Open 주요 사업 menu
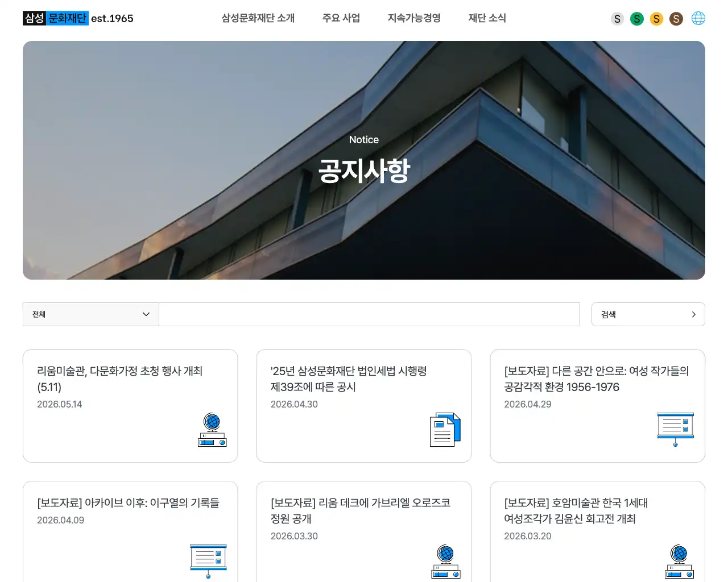This screenshot has width=728, height=582. [341, 18]
